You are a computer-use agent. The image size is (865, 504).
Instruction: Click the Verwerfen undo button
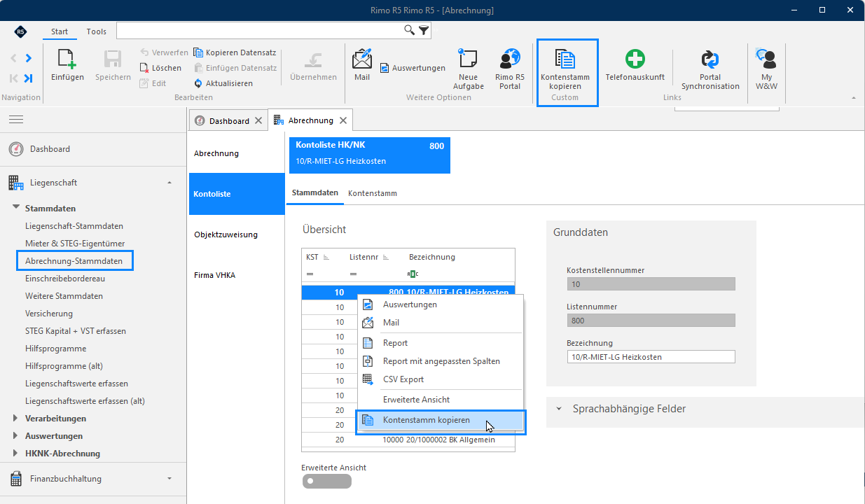[x=164, y=52]
